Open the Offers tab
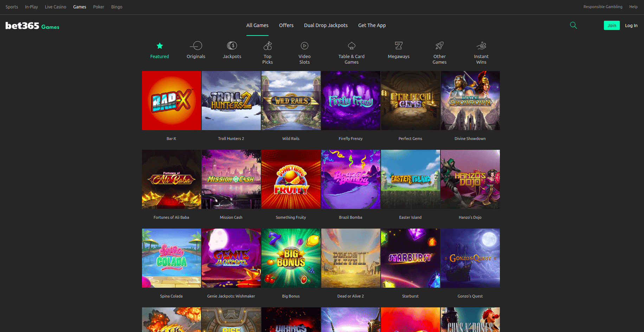Viewport: 644px width, 332px height. pyautogui.click(x=286, y=25)
